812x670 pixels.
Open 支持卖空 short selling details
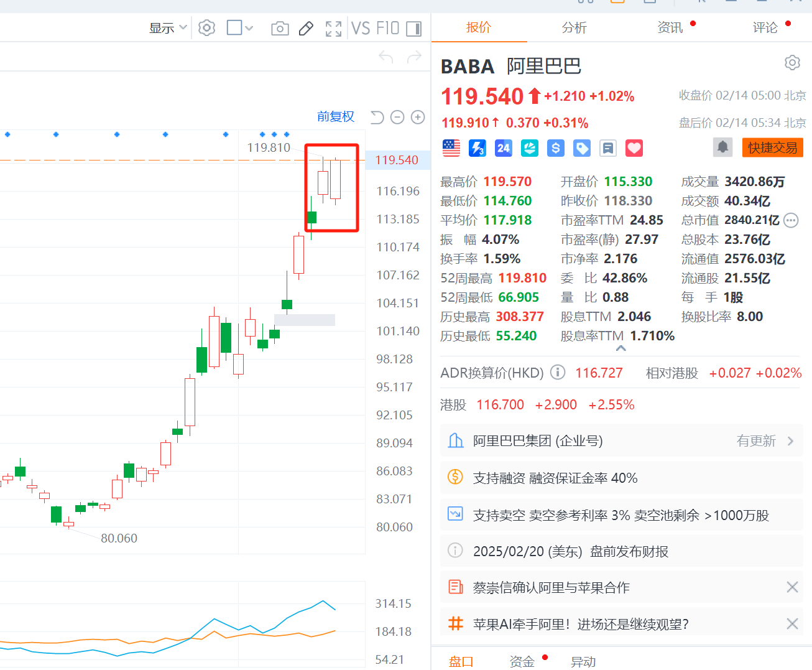coord(621,514)
